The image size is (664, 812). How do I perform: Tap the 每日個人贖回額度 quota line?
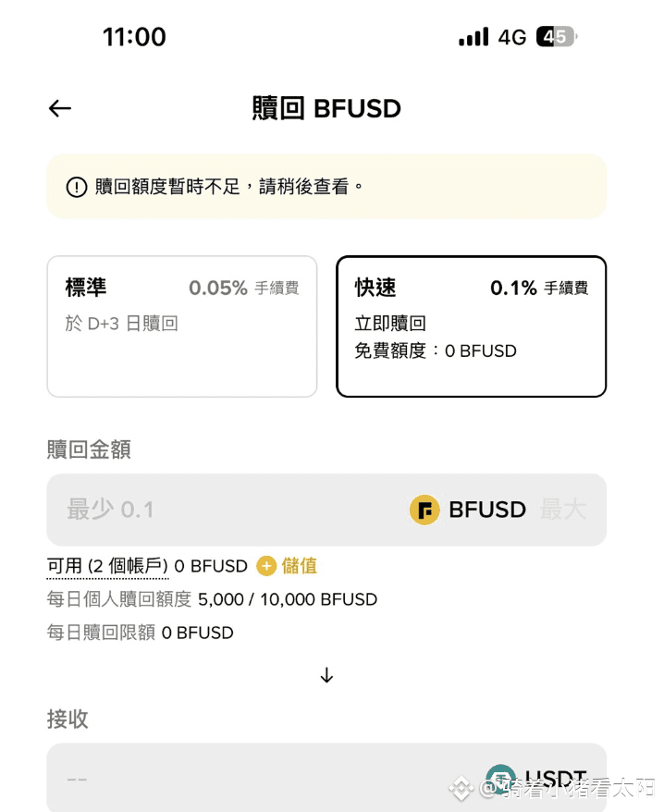point(212,599)
